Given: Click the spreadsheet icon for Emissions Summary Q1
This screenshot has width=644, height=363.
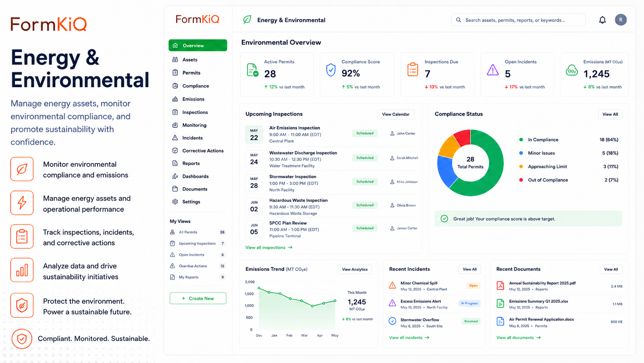Looking at the screenshot, I should pos(500,304).
